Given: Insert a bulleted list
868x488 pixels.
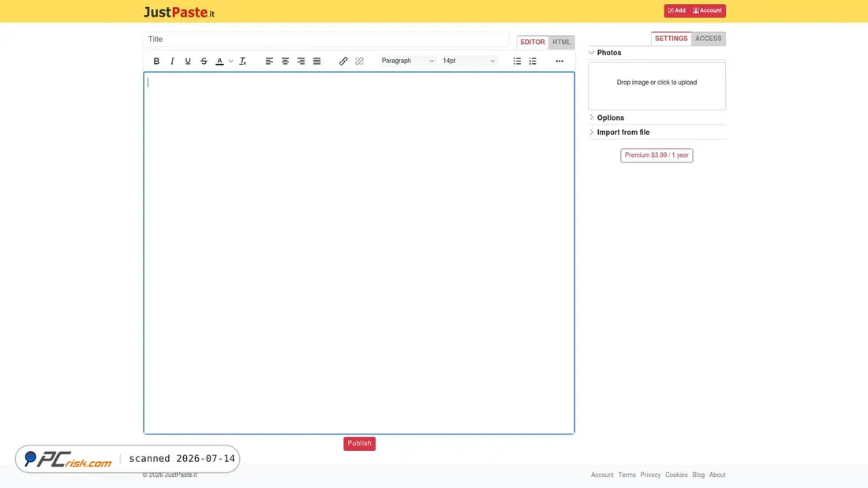Looking at the screenshot, I should click(517, 61).
